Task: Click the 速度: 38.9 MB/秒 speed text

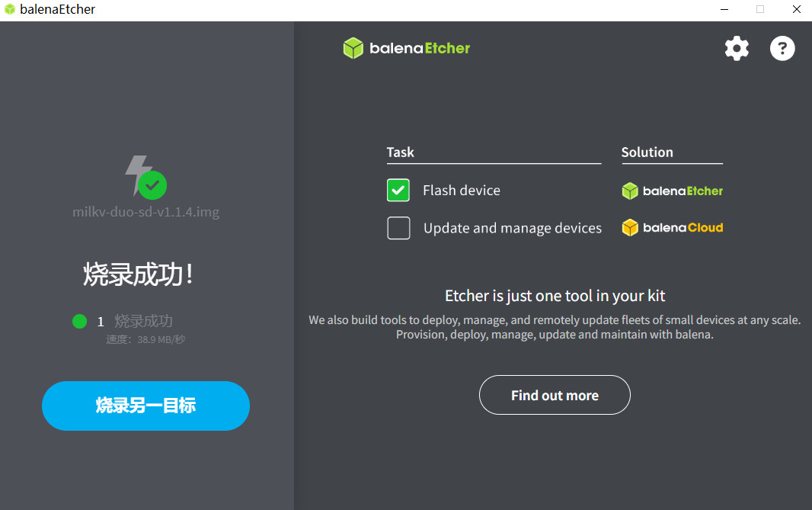Action: click(145, 339)
